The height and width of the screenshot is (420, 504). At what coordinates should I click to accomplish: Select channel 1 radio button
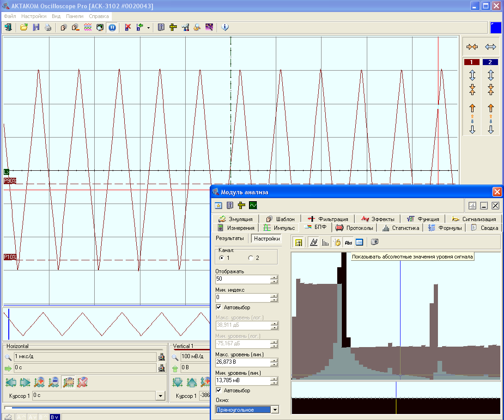click(x=221, y=258)
